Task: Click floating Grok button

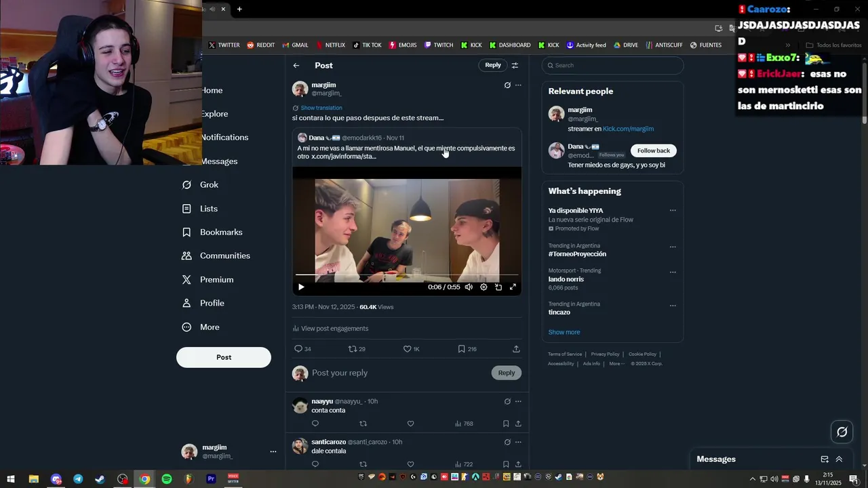Action: tap(842, 432)
